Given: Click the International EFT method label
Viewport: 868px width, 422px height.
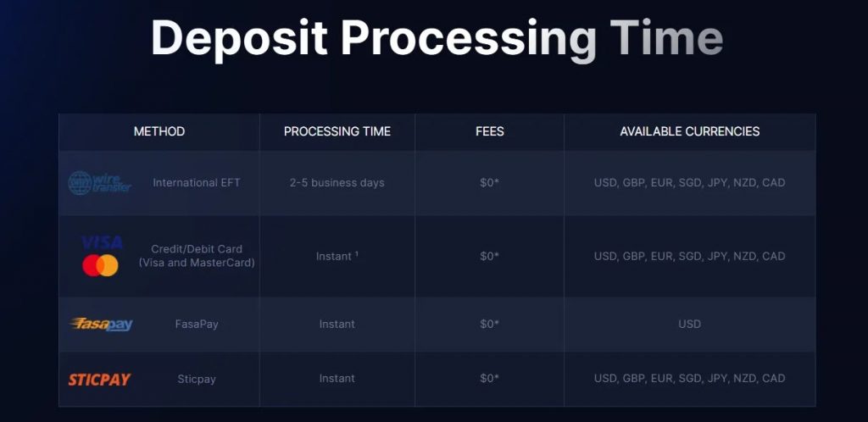Looking at the screenshot, I should 197,182.
